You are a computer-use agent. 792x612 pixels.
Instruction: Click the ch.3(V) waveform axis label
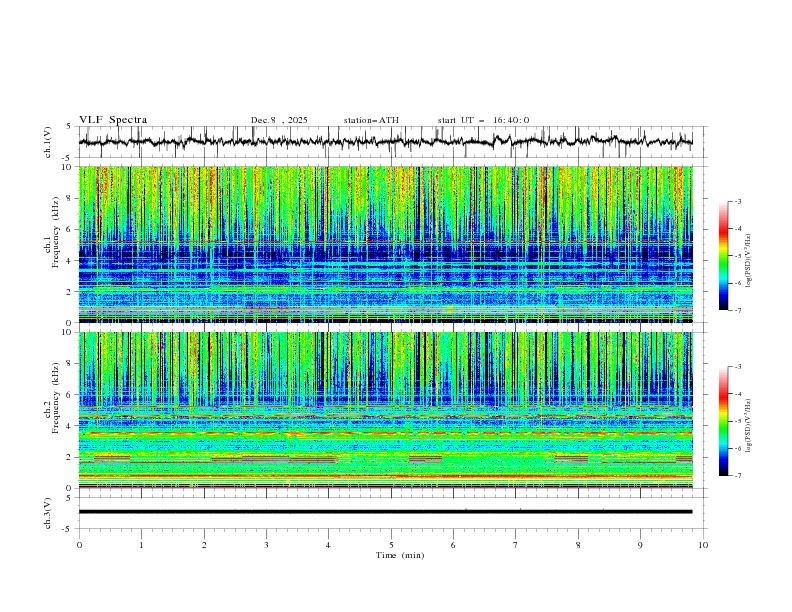(49, 511)
